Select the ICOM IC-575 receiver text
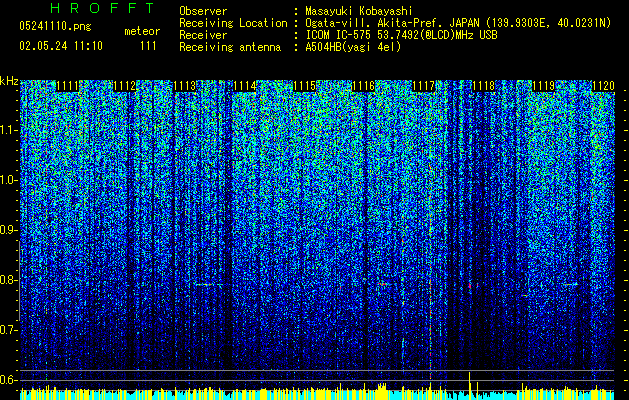Screen dimensions: 629x400 coord(401,35)
